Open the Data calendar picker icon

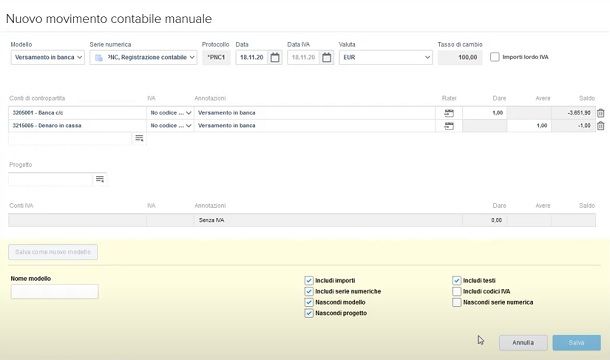coord(275,58)
